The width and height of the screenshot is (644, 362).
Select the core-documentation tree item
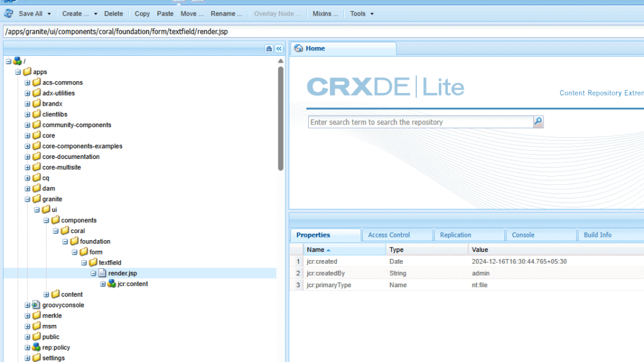coord(70,156)
